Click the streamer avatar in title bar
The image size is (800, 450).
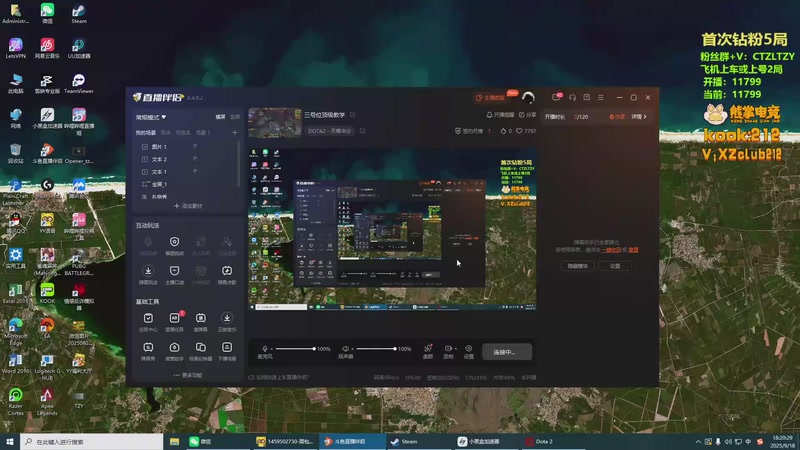pos(529,97)
